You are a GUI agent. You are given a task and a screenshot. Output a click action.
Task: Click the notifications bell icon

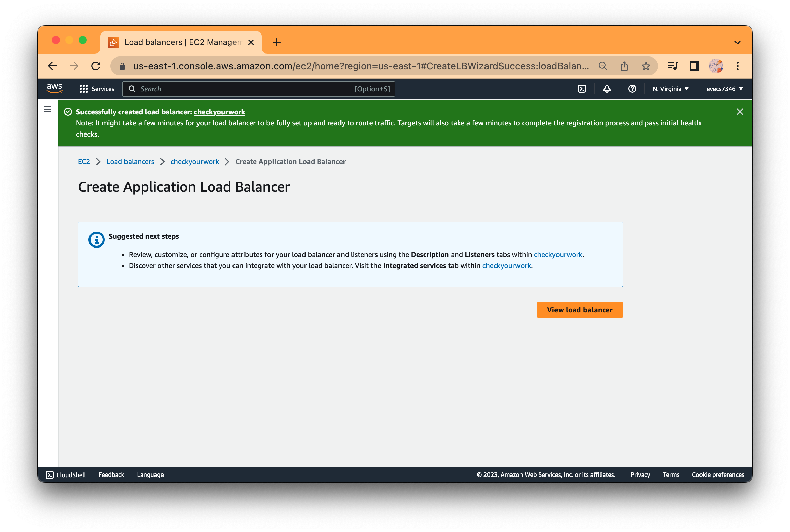click(x=608, y=89)
